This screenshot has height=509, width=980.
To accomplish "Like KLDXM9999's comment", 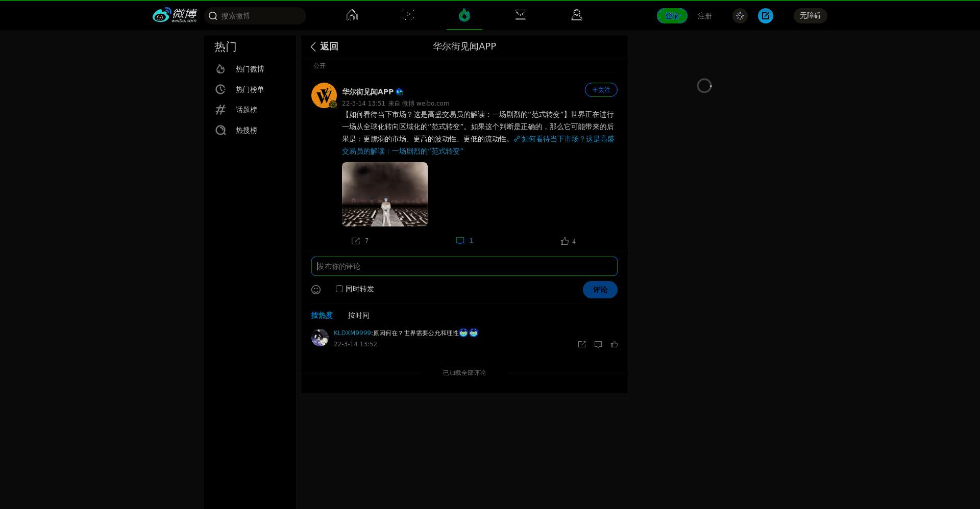I will [x=615, y=344].
